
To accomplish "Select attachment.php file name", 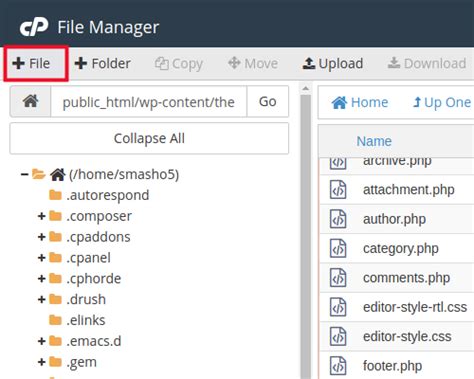I will [x=409, y=190].
